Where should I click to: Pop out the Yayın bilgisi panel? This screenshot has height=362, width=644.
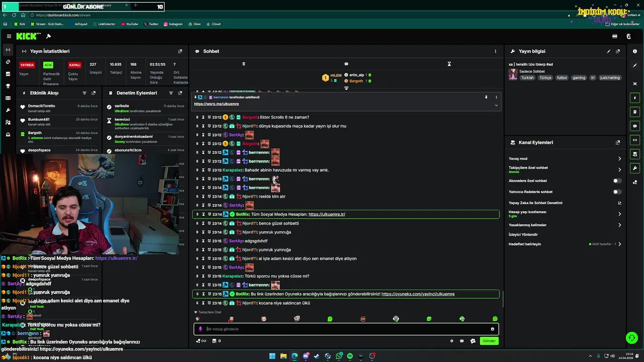point(618,51)
